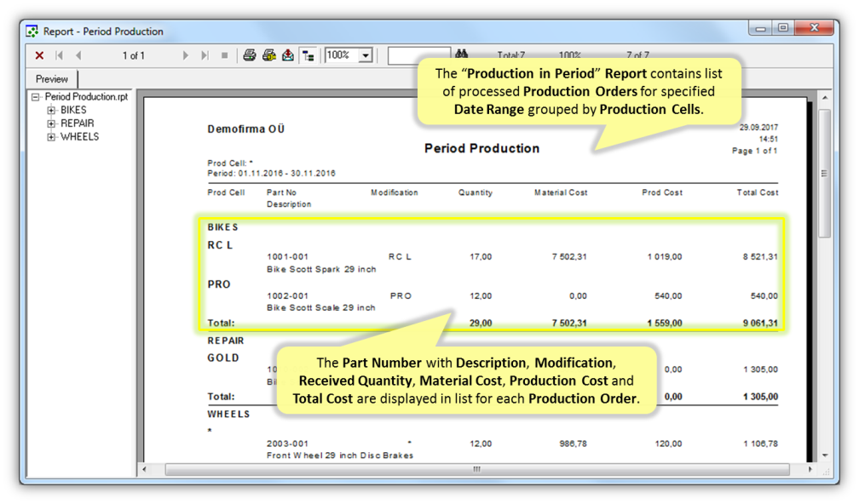
Task: Stop report loading
Action: (x=225, y=55)
